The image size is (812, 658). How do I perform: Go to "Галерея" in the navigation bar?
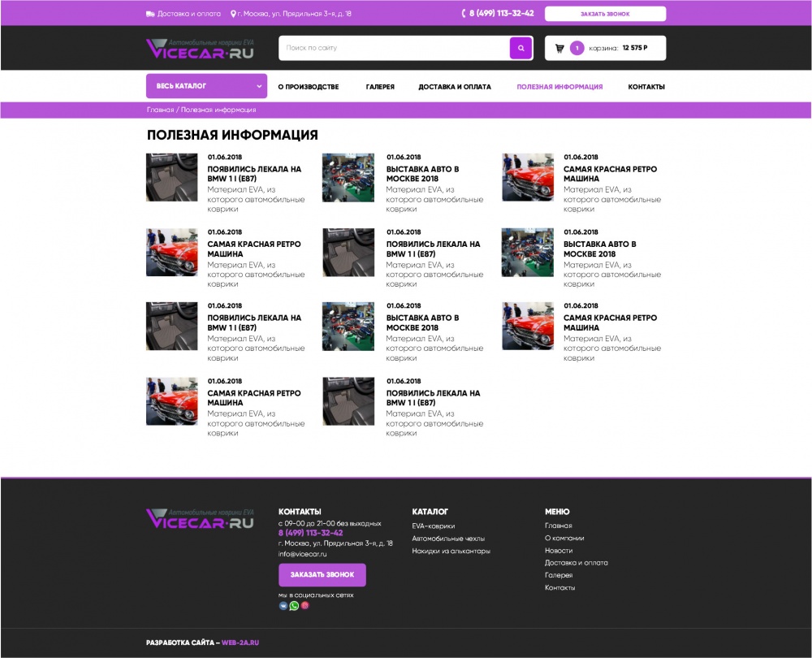tap(380, 87)
